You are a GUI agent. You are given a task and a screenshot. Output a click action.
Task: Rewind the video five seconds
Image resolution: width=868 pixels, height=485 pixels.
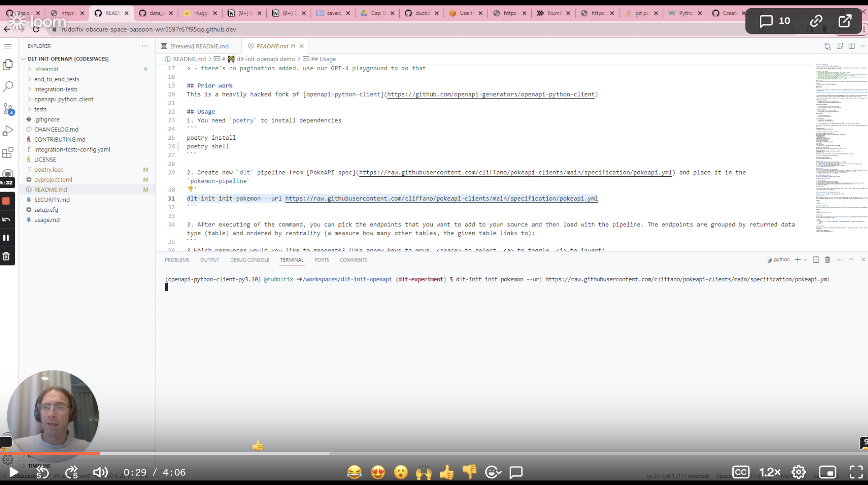(42, 472)
